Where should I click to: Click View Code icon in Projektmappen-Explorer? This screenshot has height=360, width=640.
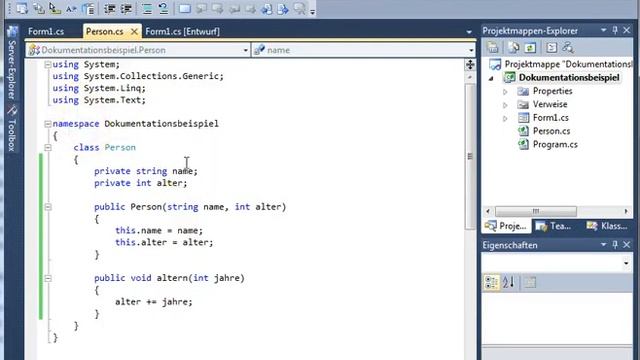[x=551, y=48]
